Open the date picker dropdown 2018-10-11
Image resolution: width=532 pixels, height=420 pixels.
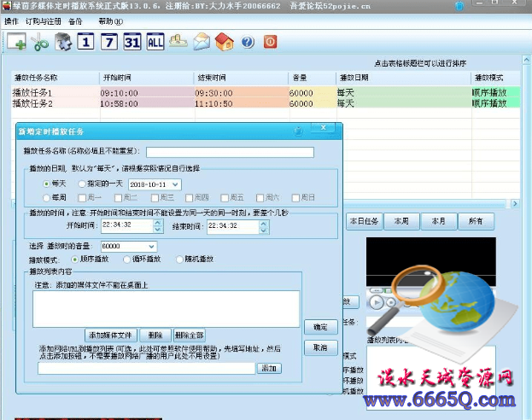pyautogui.click(x=175, y=184)
